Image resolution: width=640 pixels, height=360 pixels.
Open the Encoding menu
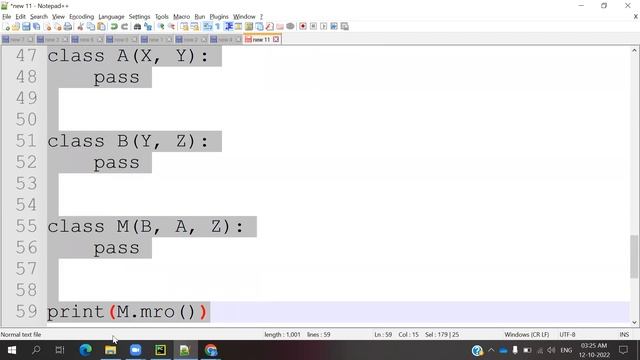[82, 17]
